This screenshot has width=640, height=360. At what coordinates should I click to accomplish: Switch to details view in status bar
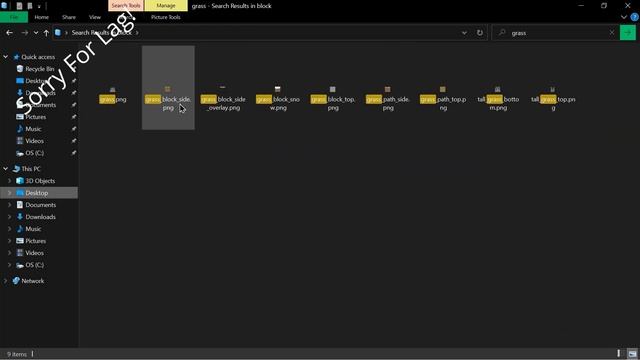pos(619,353)
